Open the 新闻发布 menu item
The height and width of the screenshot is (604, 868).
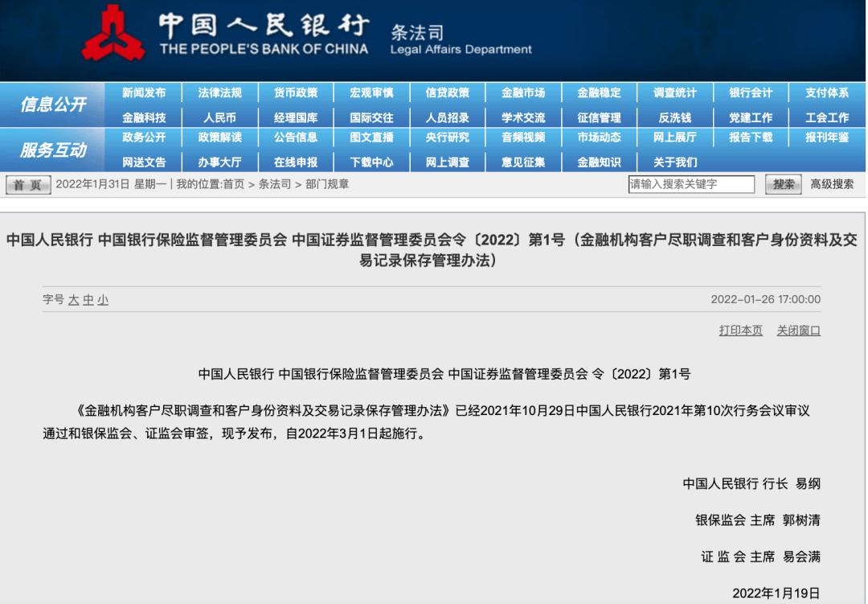pyautogui.click(x=144, y=92)
